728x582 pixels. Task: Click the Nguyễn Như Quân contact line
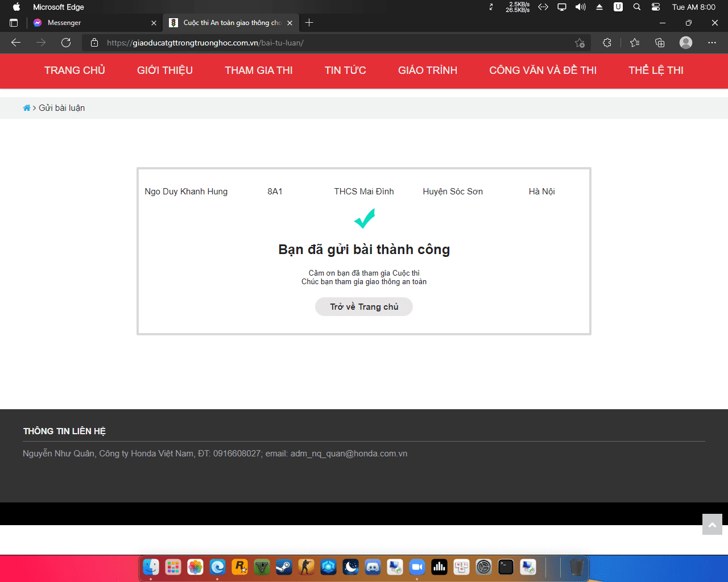[x=215, y=454]
